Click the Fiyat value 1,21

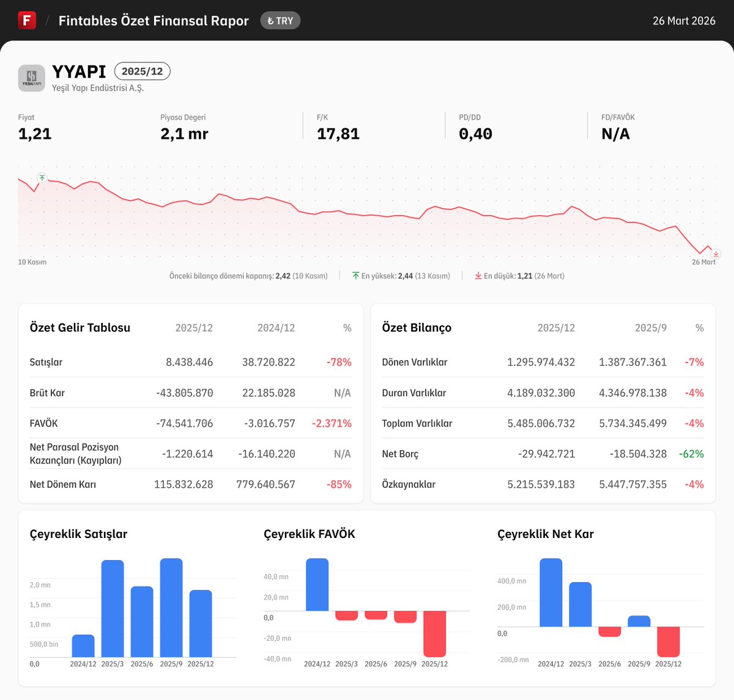coord(35,134)
